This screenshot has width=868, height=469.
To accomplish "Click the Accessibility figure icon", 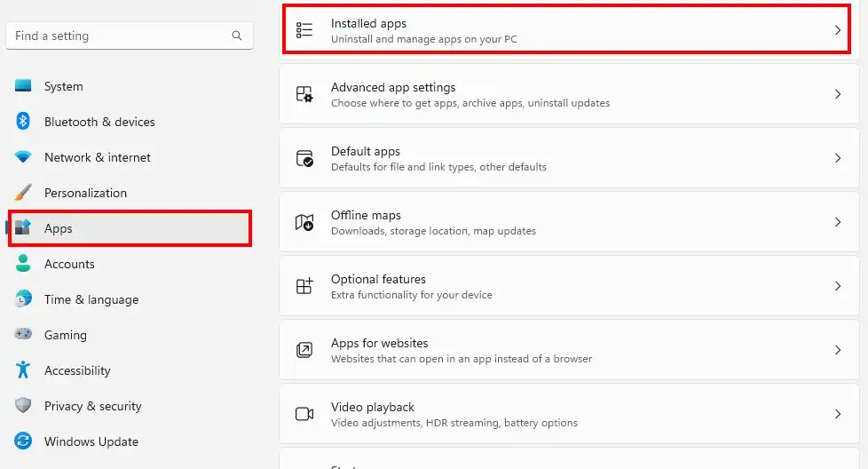I will [x=23, y=370].
